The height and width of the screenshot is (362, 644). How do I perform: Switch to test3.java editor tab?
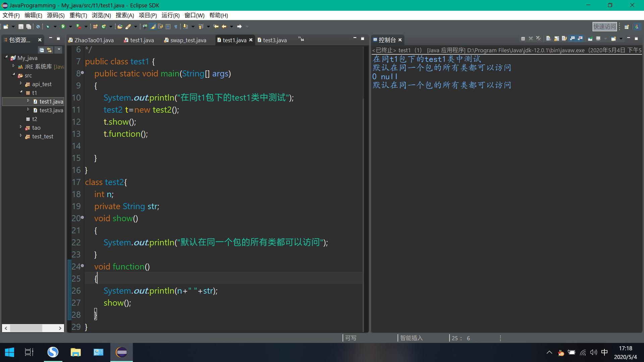coord(272,40)
